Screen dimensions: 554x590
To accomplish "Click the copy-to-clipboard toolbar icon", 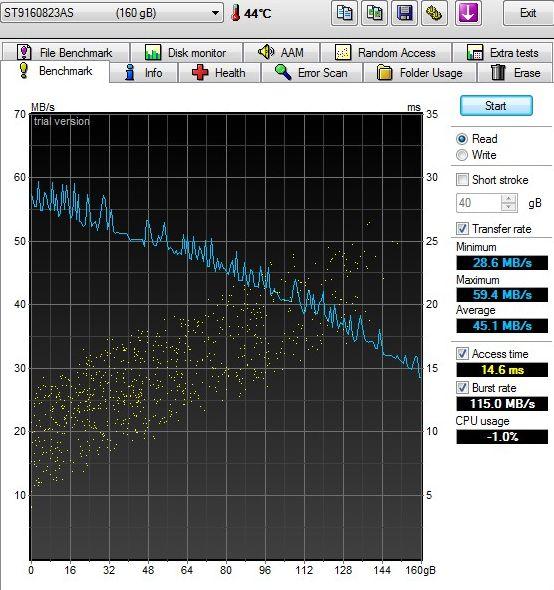I will pos(344,13).
